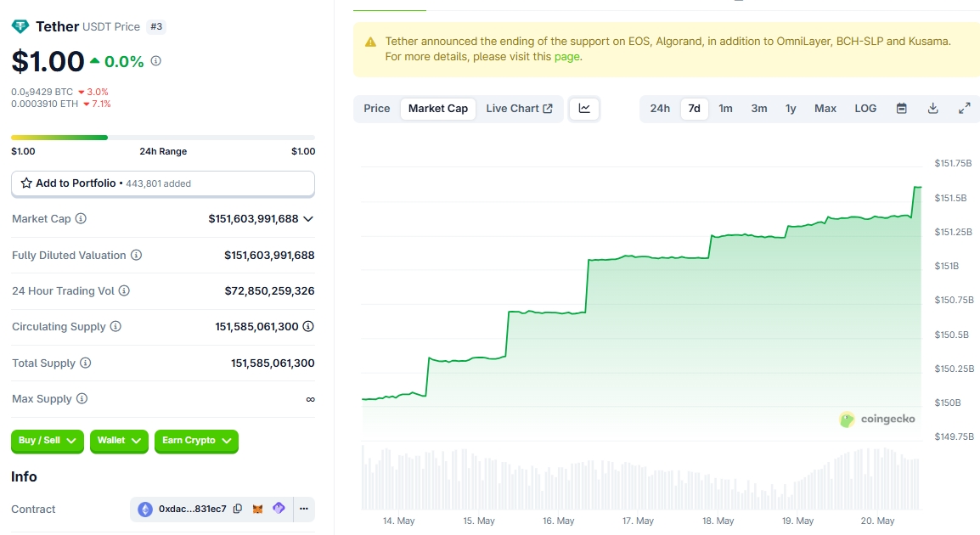Expand chart to fullscreen
This screenshot has width=980, height=535.
coord(965,108)
